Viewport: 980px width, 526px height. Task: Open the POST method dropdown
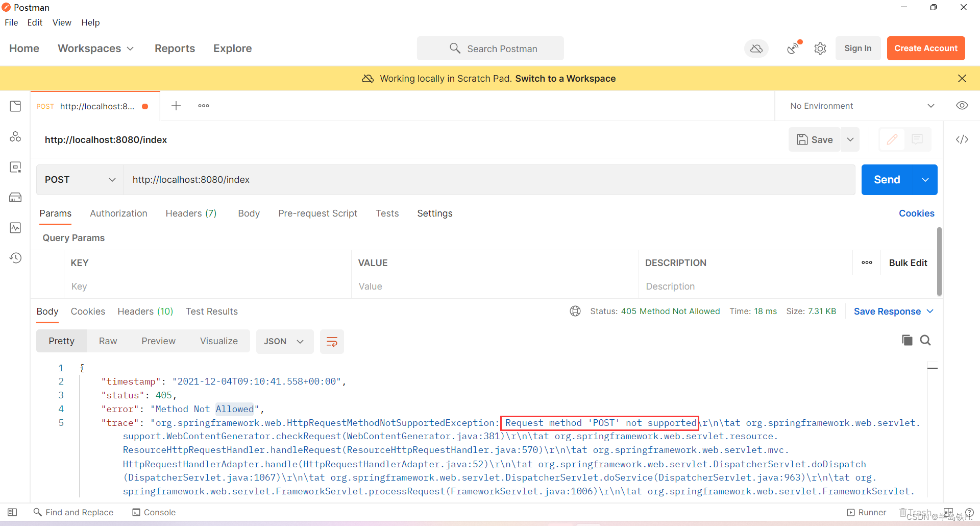point(80,180)
